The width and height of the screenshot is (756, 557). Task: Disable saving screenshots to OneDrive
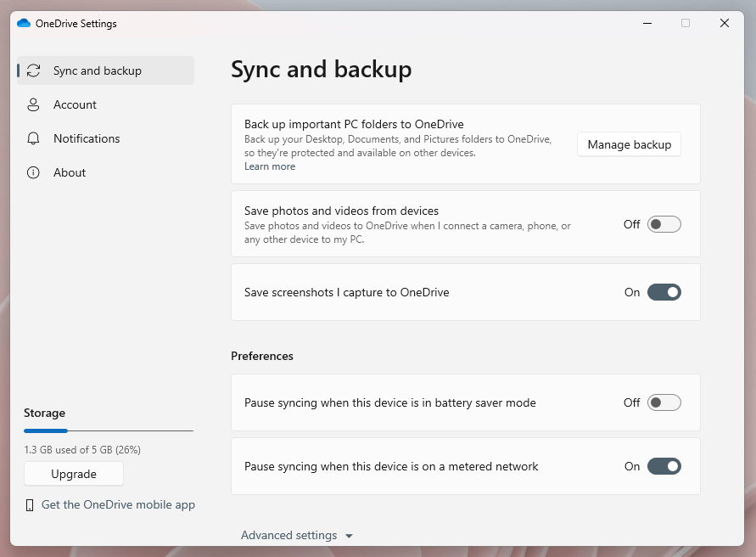[x=664, y=291]
